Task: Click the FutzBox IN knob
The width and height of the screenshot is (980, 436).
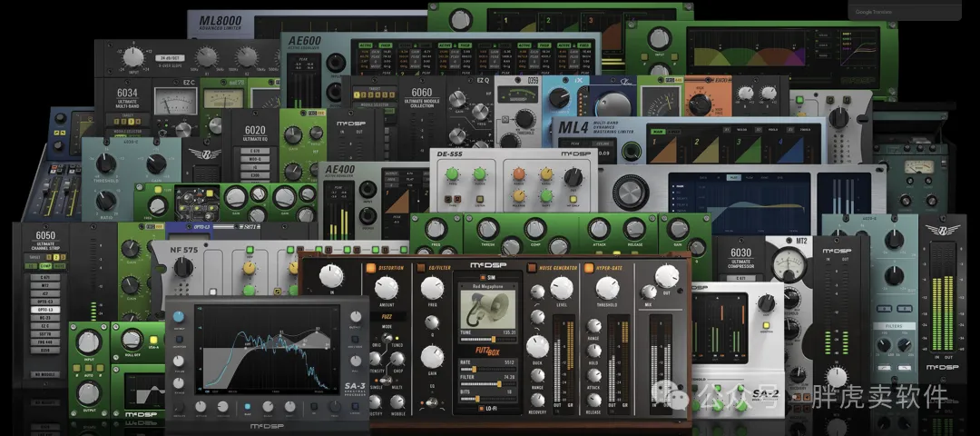Action: [331, 276]
